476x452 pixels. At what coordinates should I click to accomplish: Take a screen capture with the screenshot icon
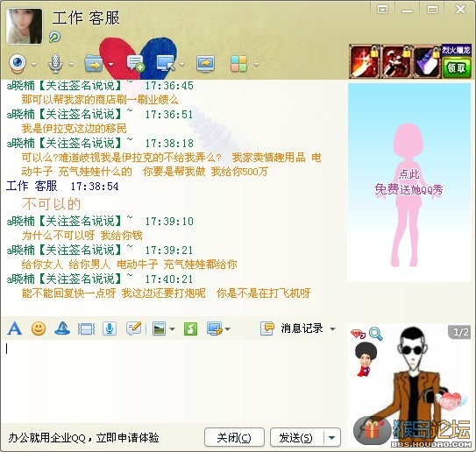point(215,328)
